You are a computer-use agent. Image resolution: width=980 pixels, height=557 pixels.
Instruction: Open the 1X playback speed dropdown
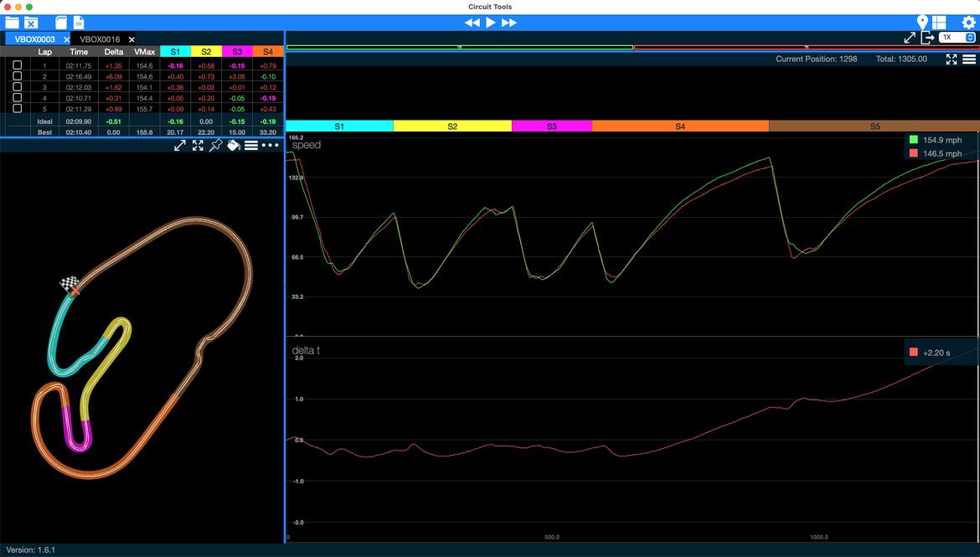point(957,38)
